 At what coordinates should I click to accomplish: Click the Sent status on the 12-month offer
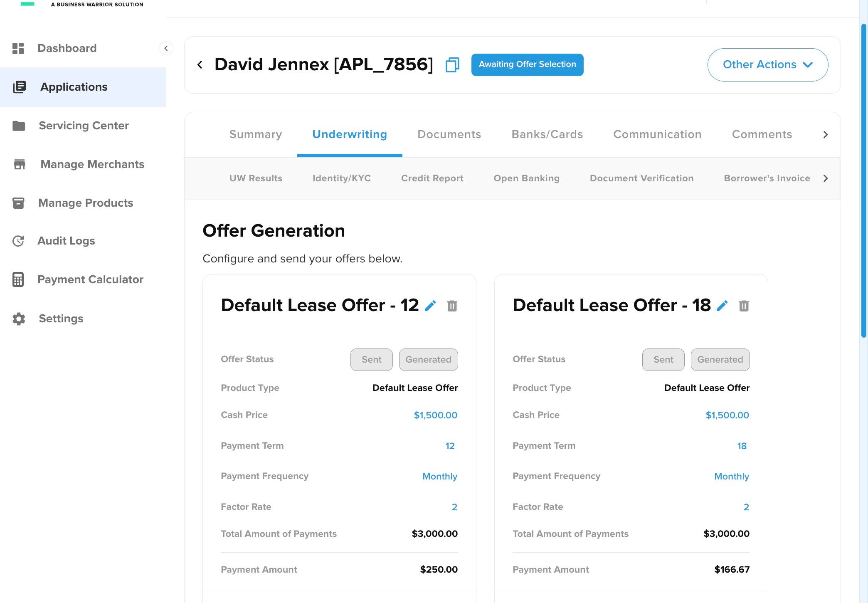click(372, 360)
